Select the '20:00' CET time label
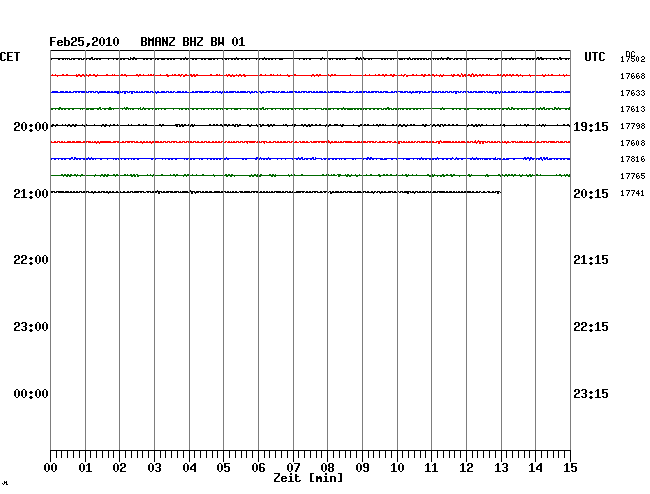Viewport: 650px width, 494px height. (x=31, y=127)
